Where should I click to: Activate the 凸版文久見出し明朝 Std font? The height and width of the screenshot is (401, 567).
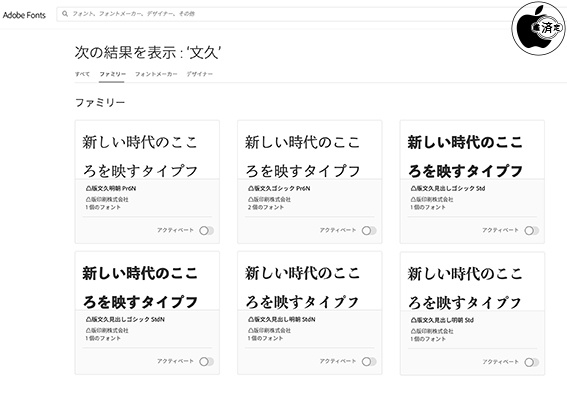coord(532,362)
